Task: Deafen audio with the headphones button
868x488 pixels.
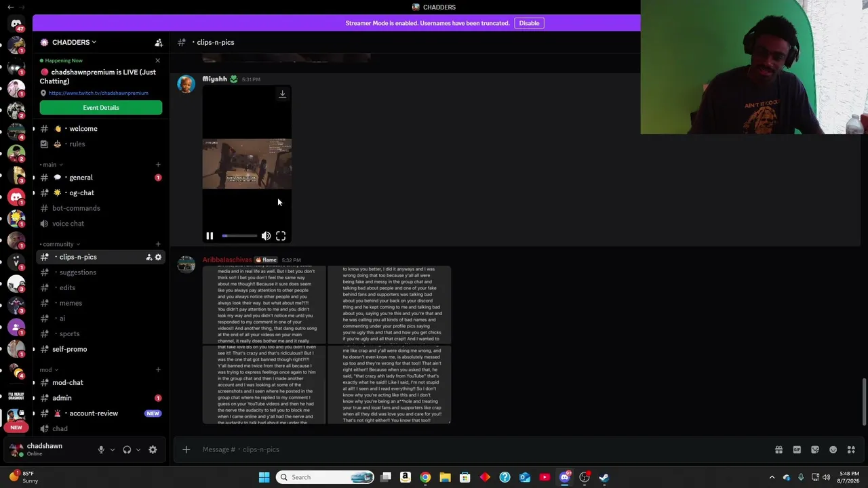Action: tap(127, 449)
